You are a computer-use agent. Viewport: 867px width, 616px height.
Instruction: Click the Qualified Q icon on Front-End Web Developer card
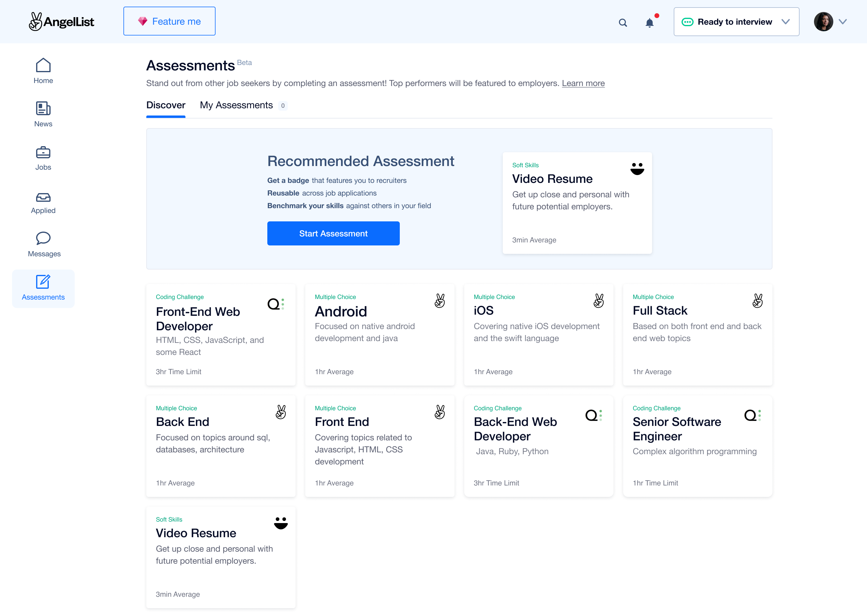tap(276, 304)
